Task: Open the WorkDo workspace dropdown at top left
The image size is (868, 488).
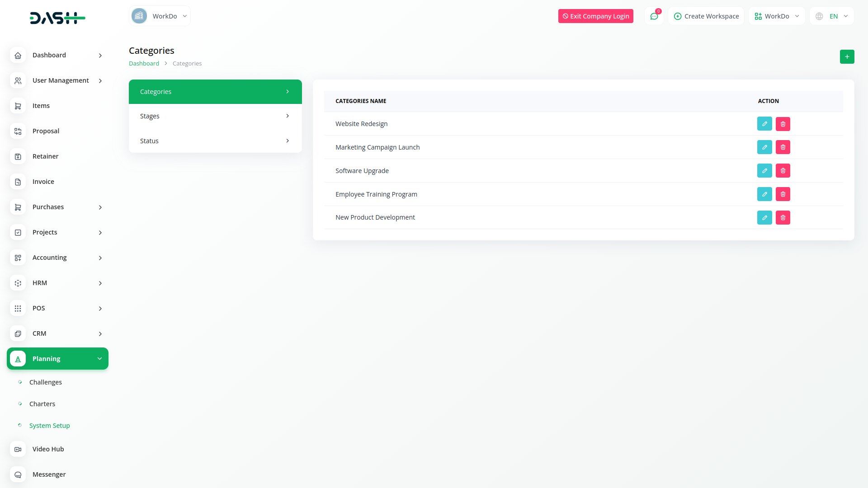Action: [x=160, y=16]
